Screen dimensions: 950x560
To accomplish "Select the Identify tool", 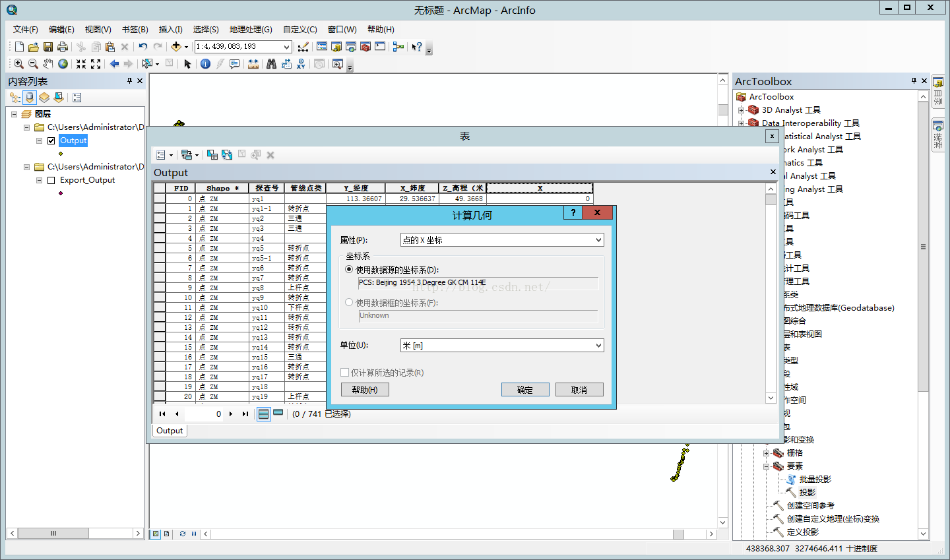I will 205,64.
